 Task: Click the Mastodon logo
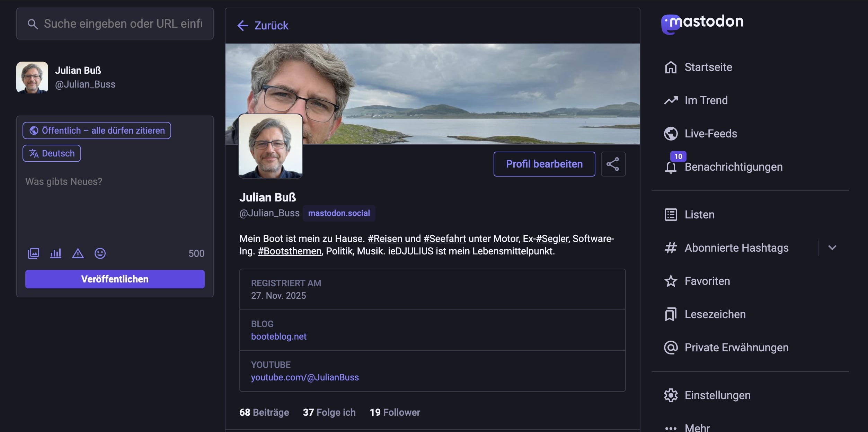tap(702, 23)
